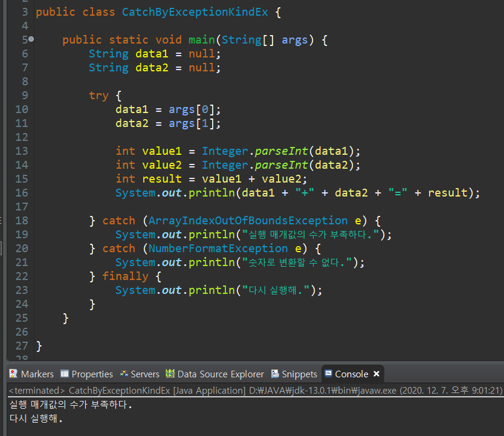This screenshot has width=504, height=436.
Task: Click line number 27 in the gutter
Action: pos(22,346)
